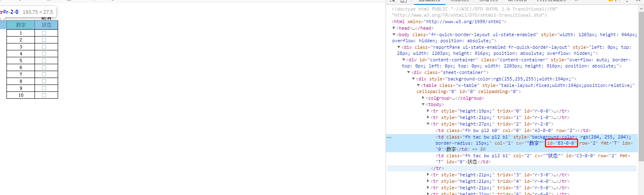
Task: Select the table cell with number 8
Action: [21, 81]
